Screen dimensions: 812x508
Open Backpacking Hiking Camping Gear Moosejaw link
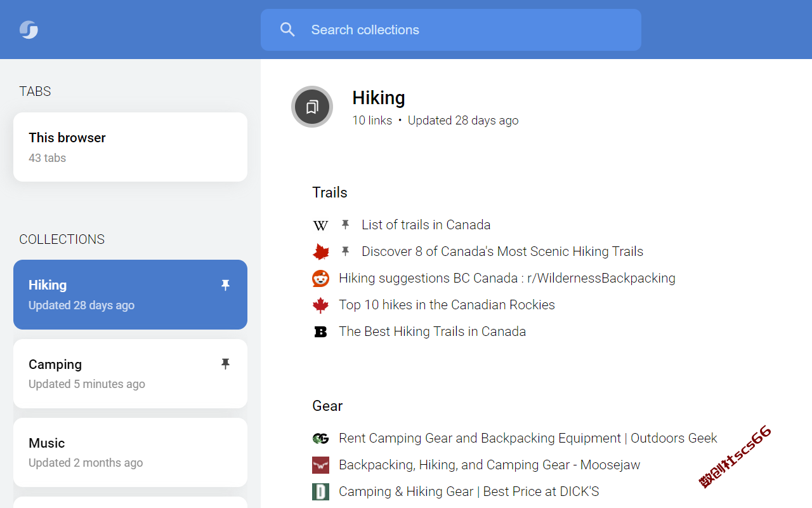point(489,465)
